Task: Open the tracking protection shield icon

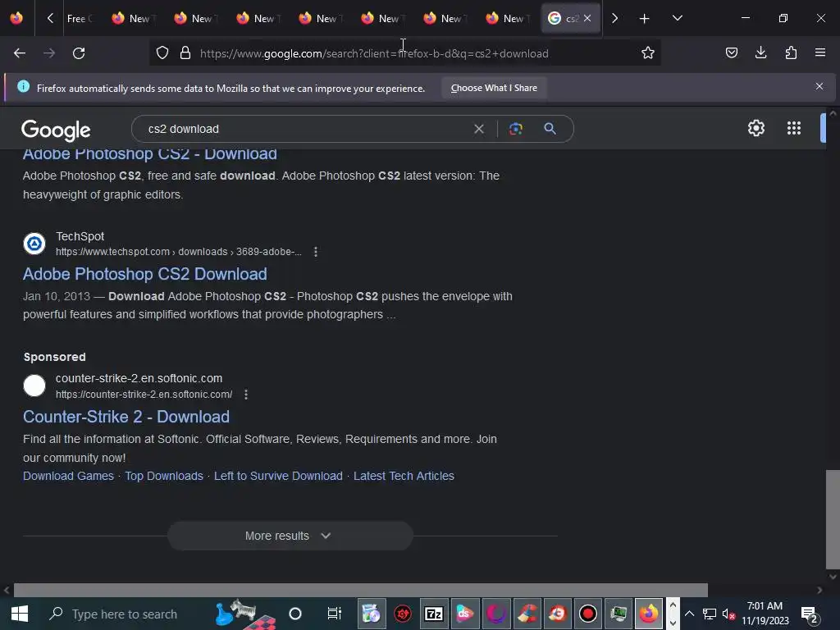Action: (x=162, y=53)
